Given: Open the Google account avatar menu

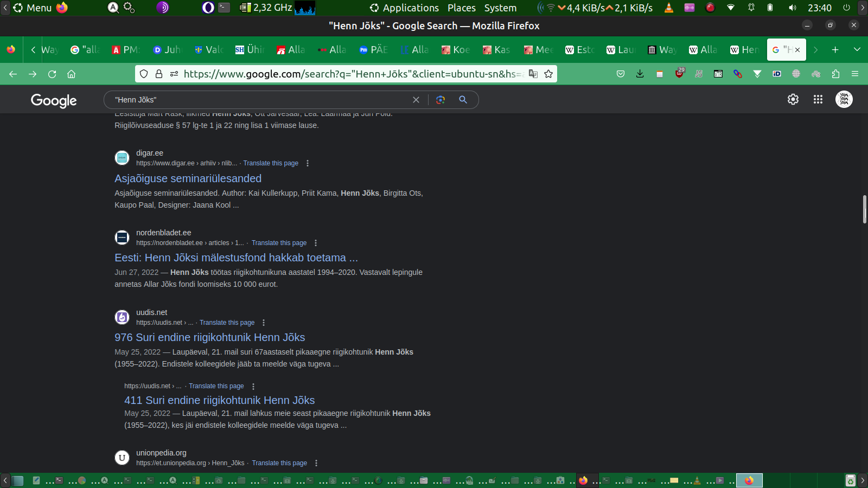Looking at the screenshot, I should click(844, 99).
